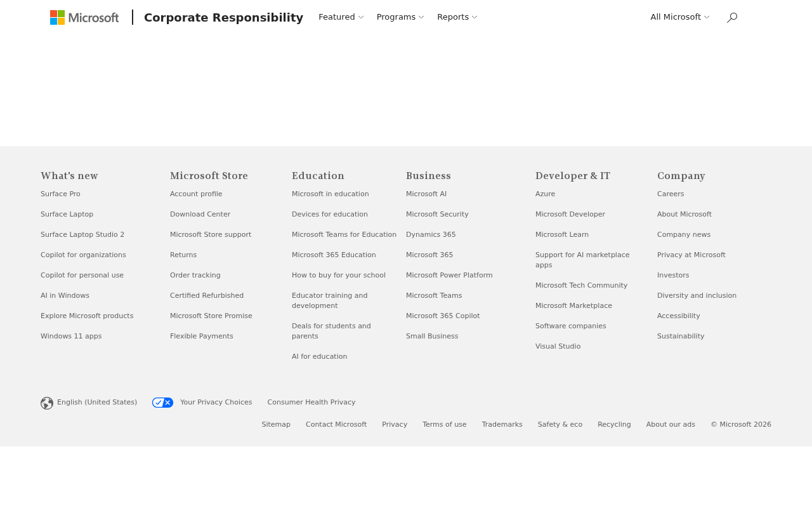Click the Microsoft logo
The image size is (812, 508).
(x=84, y=17)
